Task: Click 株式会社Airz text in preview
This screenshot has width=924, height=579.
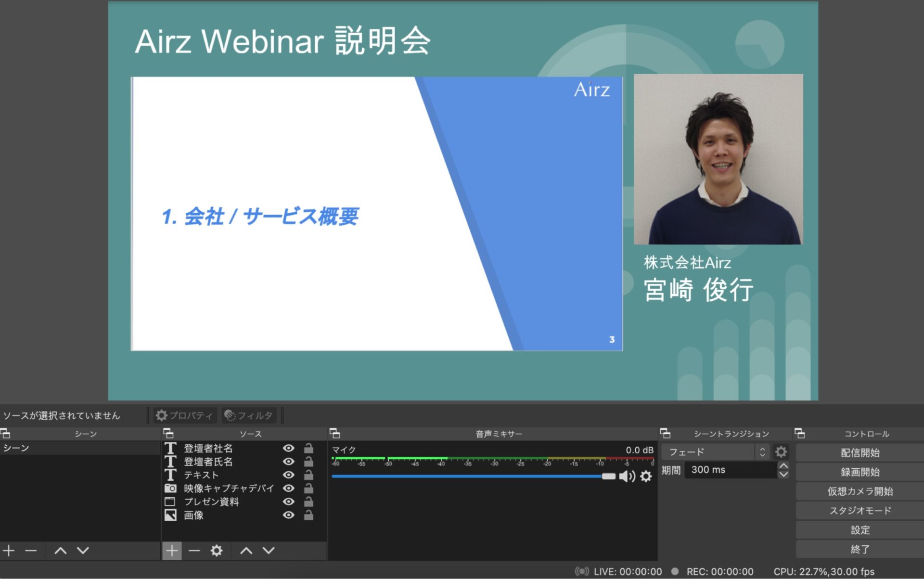Action: click(687, 263)
